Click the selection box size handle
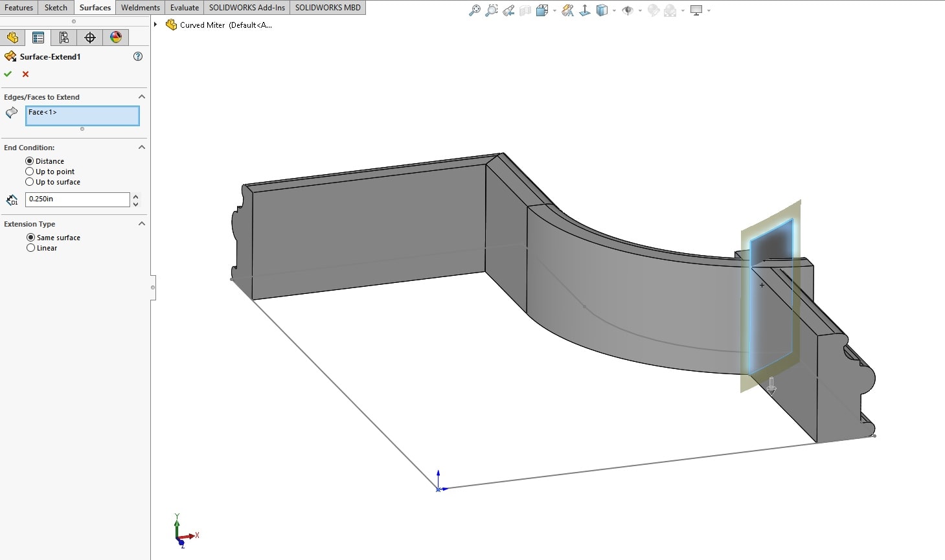 82,129
